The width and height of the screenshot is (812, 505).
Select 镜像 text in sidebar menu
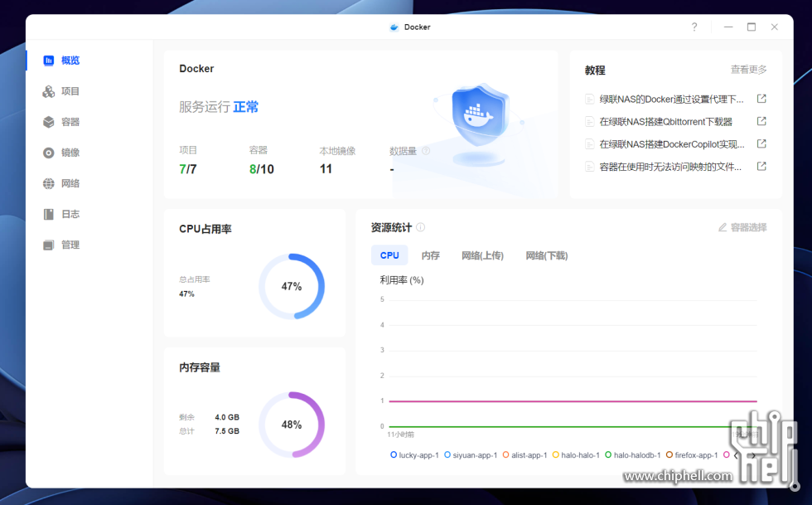(70, 153)
